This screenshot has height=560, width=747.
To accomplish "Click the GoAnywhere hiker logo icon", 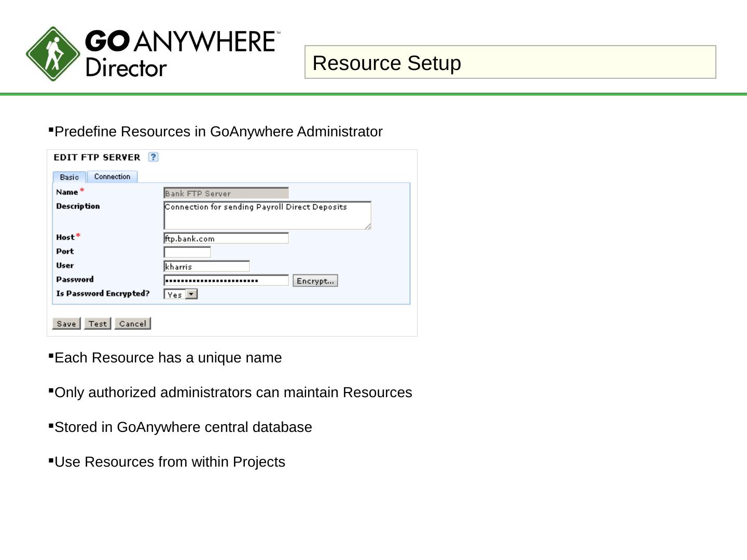I will tap(53, 54).
